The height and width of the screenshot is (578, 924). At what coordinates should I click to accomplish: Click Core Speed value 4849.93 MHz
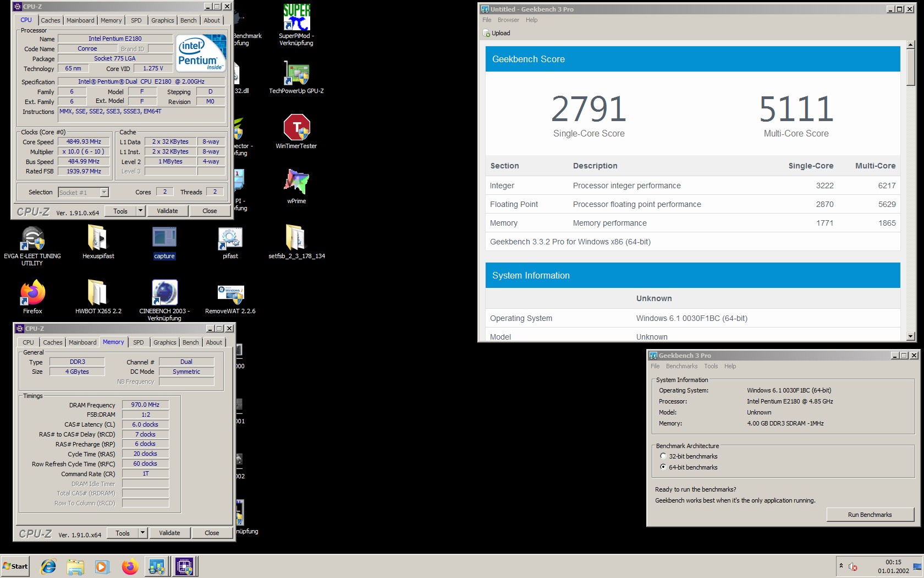[84, 142]
